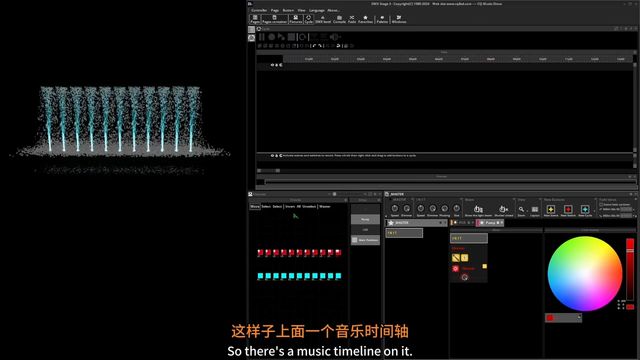Open the Language menu

pyautogui.click(x=317, y=10)
